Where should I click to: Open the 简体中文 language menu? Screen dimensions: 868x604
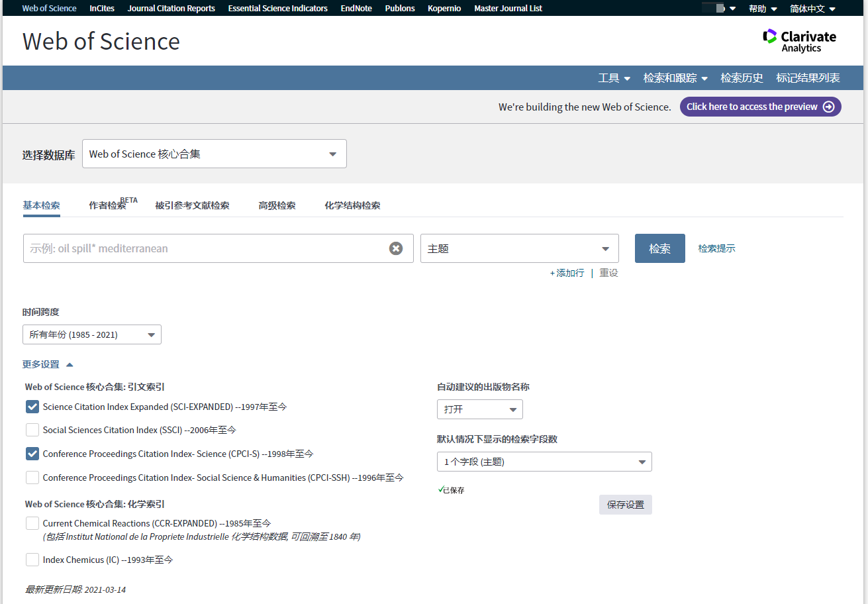[813, 9]
